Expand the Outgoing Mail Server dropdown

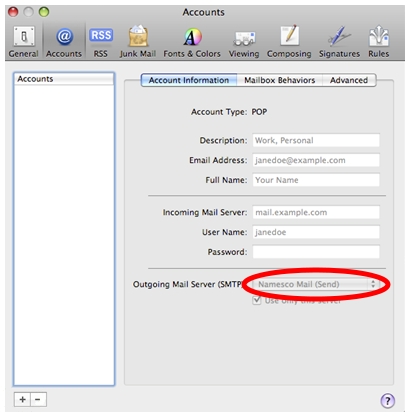pyautogui.click(x=316, y=284)
